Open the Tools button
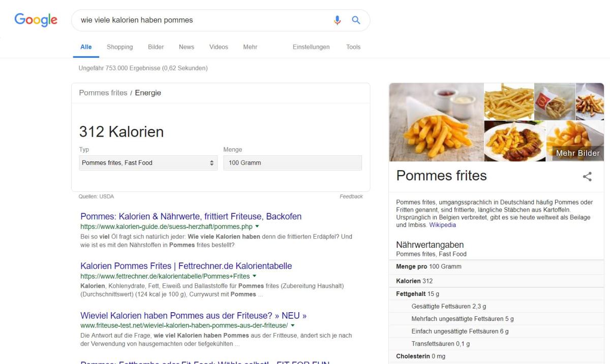Screen dimensions: 610x364 coord(353,47)
